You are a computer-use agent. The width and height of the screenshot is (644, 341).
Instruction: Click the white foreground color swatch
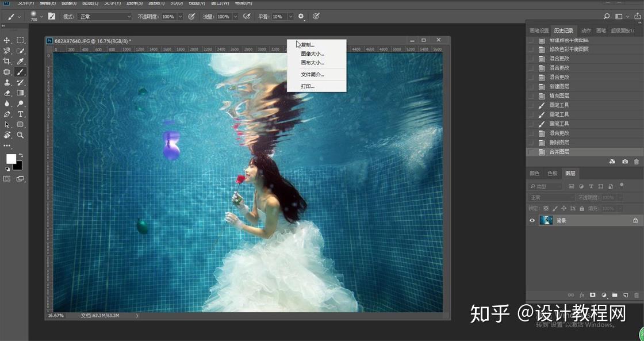(x=11, y=159)
